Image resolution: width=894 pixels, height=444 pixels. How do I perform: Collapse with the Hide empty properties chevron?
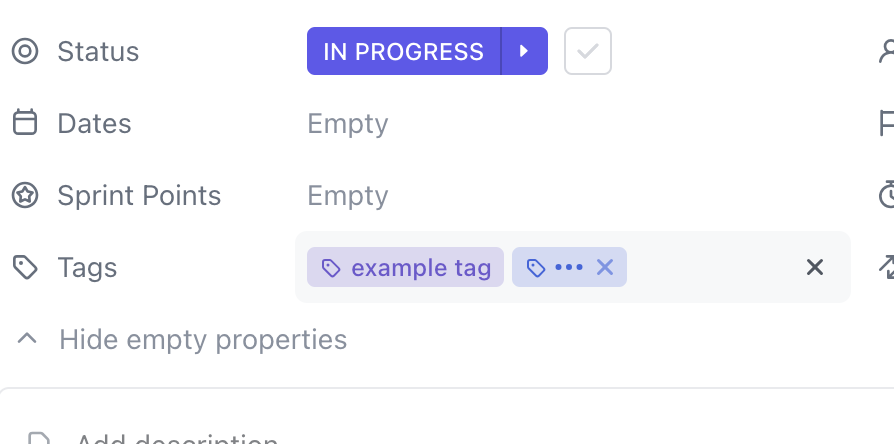pos(28,339)
